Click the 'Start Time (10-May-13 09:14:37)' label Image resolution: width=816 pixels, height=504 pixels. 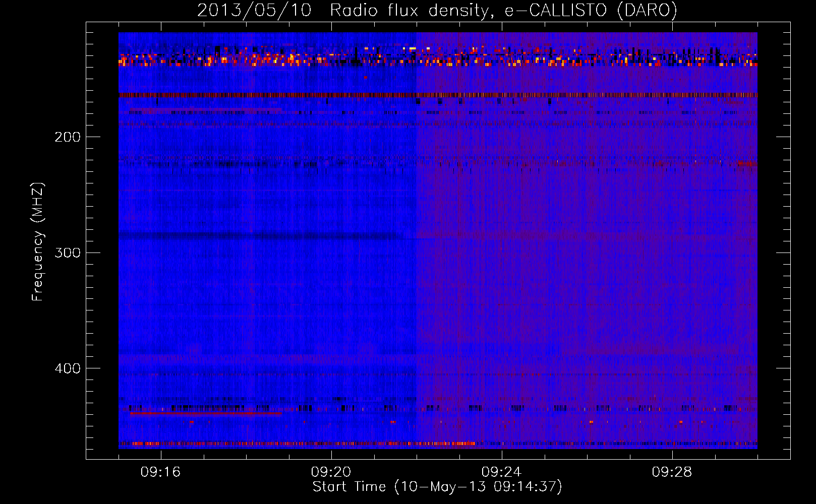[437, 487]
